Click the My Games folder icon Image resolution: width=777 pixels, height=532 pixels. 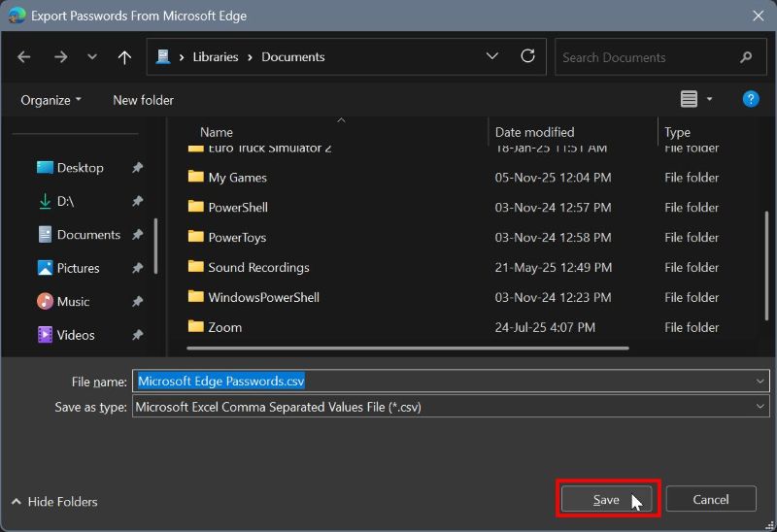point(196,177)
